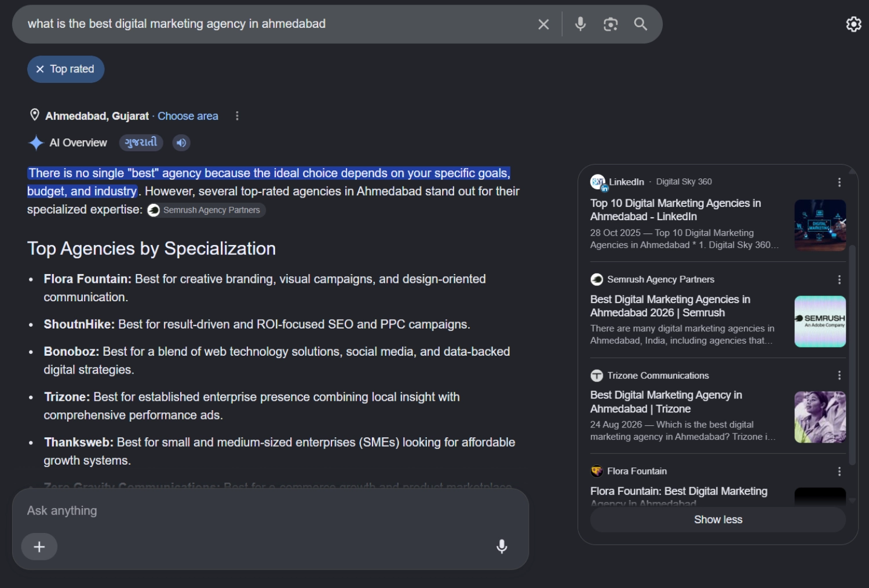Click the Semrush favicon in the inline source chip

[154, 210]
